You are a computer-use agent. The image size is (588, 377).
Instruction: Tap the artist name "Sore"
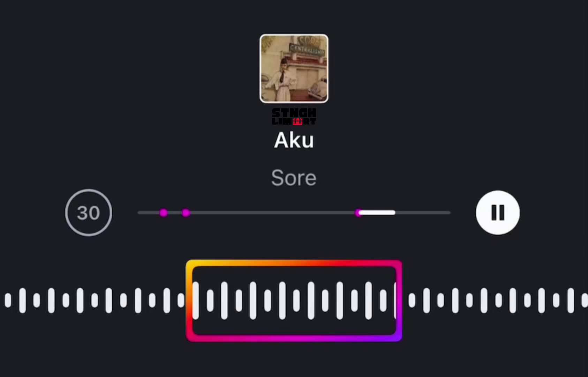[x=294, y=178]
